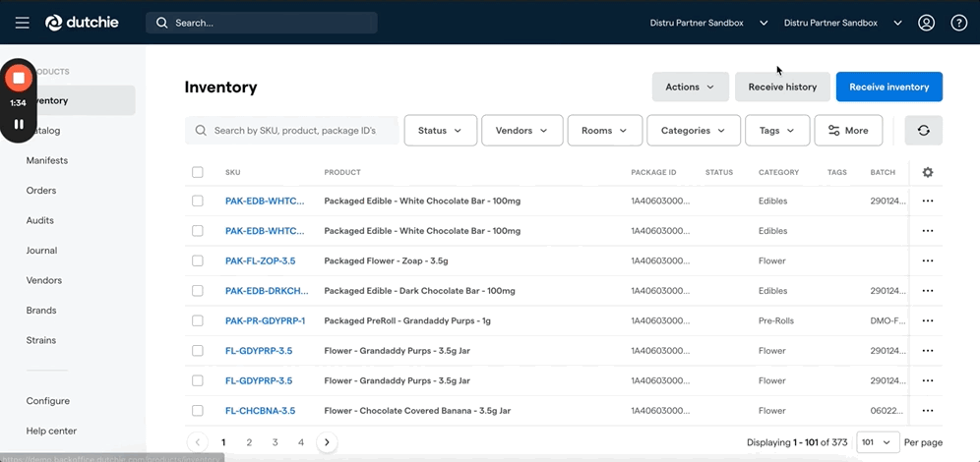The height and width of the screenshot is (462, 980).
Task: Open the PAK-FL-ZOP-3.5 SKU link
Action: tap(261, 260)
